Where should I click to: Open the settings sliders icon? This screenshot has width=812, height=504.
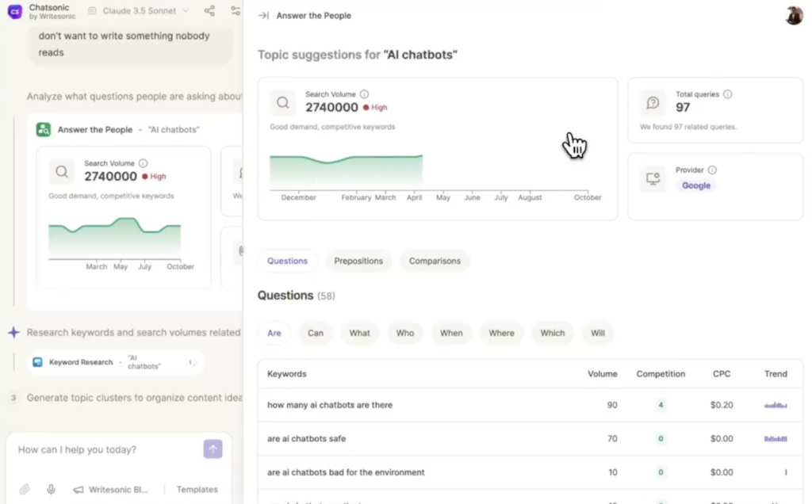(235, 11)
